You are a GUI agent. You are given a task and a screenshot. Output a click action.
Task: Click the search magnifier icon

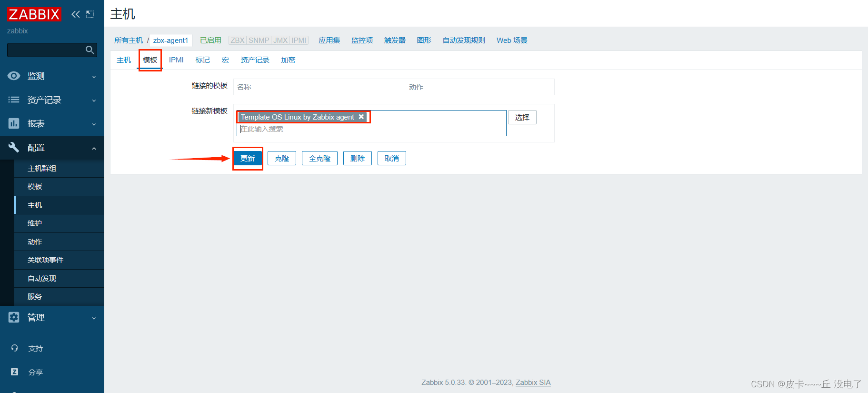(90, 50)
